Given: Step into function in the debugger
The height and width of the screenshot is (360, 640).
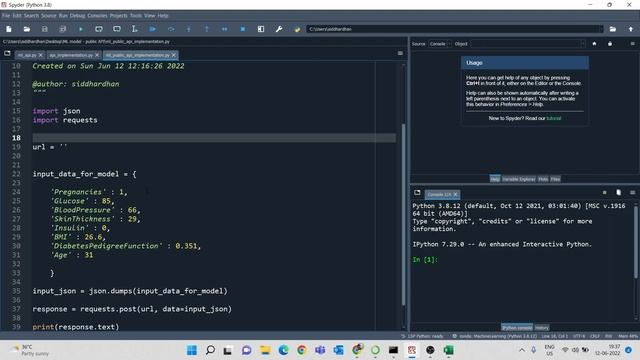Looking at the screenshot, I should pos(189,29).
